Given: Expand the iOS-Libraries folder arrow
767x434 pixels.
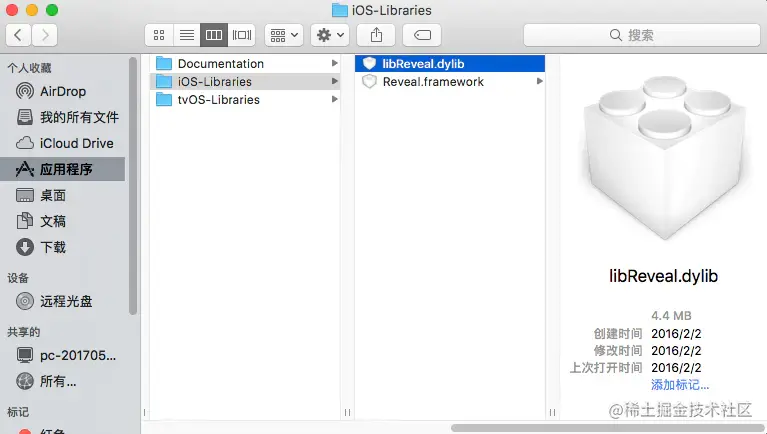Looking at the screenshot, I should point(335,81).
